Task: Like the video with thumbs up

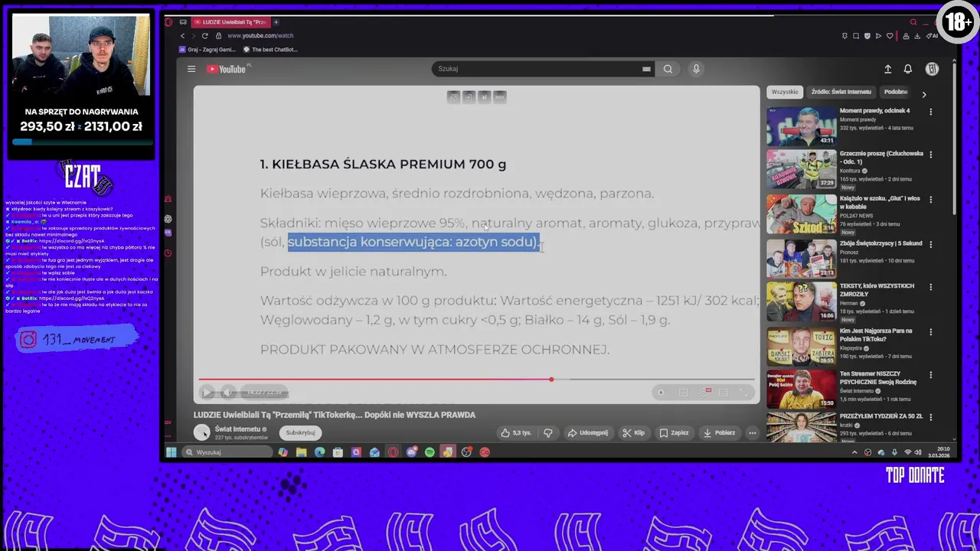Action: [516, 433]
